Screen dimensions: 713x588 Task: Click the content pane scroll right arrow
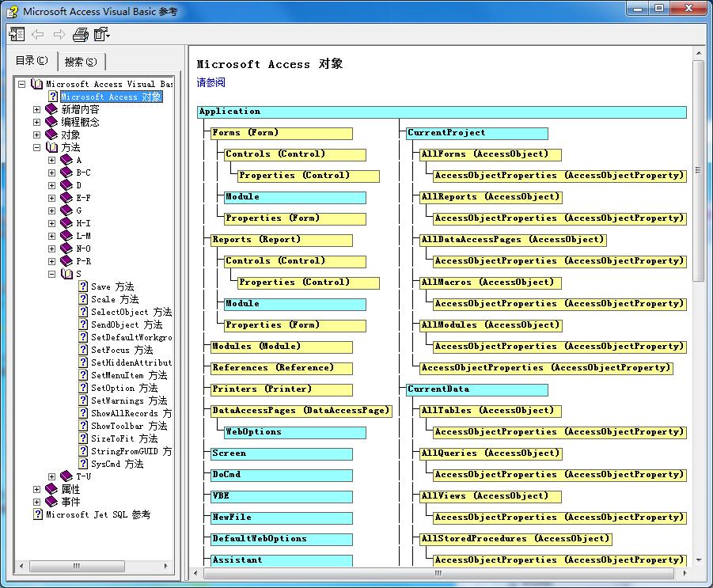tap(685, 573)
